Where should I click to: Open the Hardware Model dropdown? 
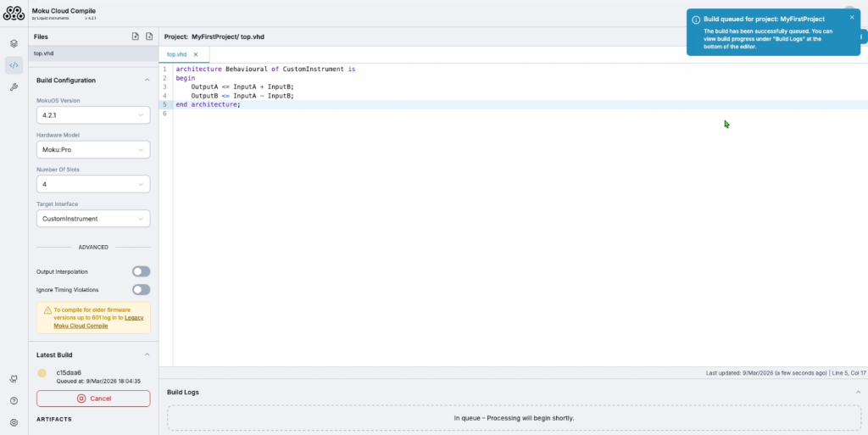tap(93, 149)
